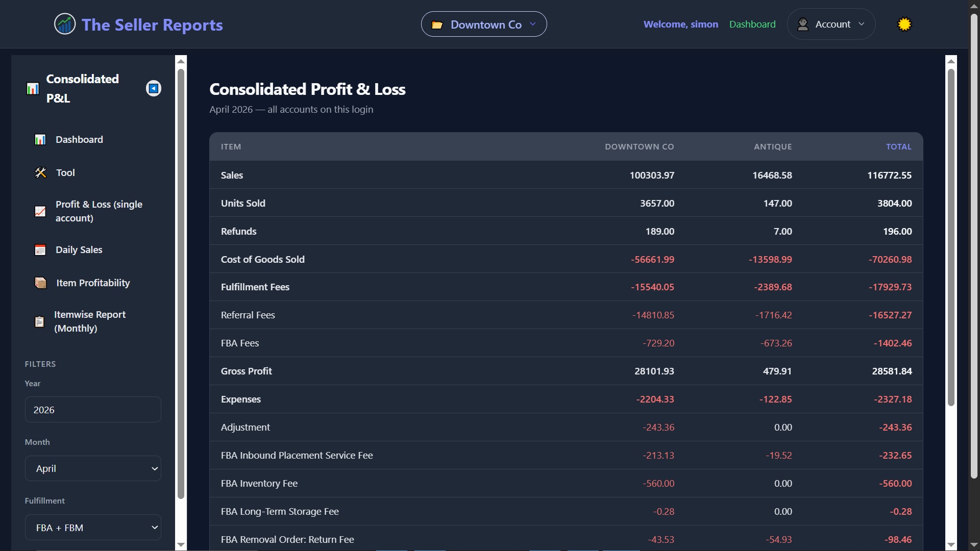Click The Seller Reports logo icon
The width and height of the screenshot is (980, 551).
pyautogui.click(x=65, y=24)
